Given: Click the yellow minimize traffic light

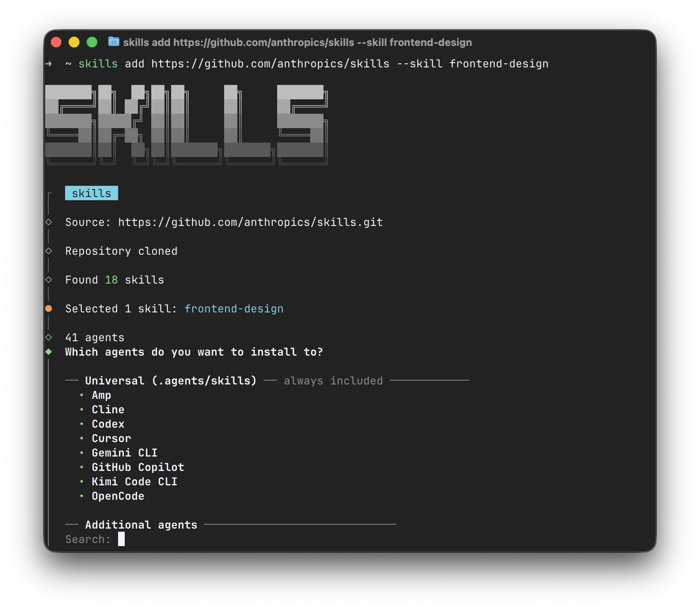Looking at the screenshot, I should tap(74, 41).
